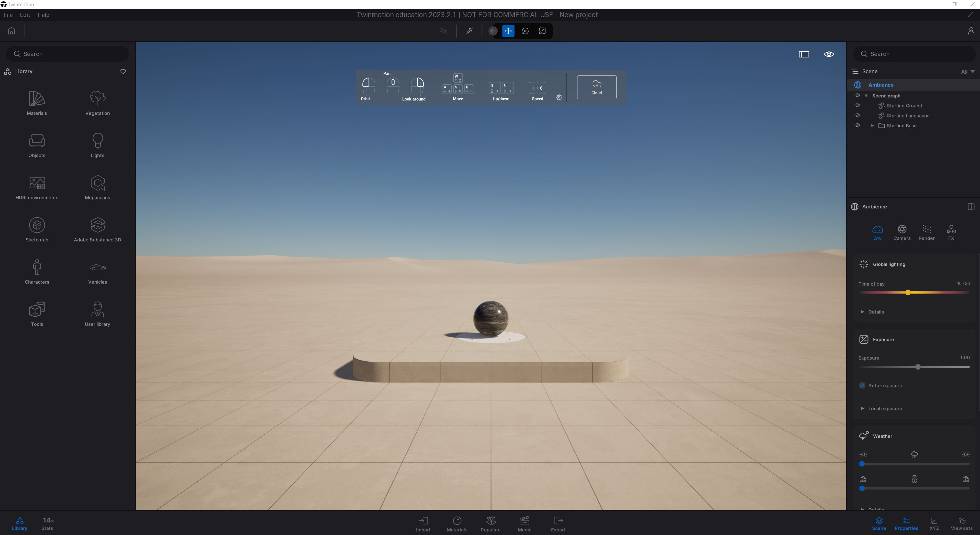The image size is (980, 535).
Task: Switch to Render ambience settings
Action: [x=926, y=232]
